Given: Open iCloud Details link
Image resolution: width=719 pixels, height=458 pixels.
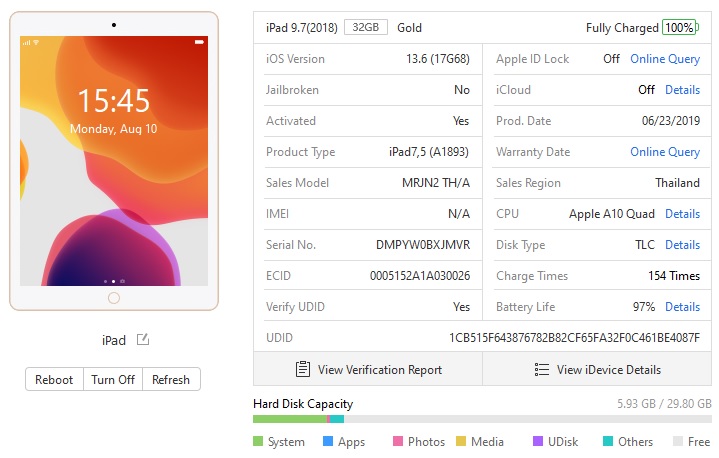Looking at the screenshot, I should 682,90.
